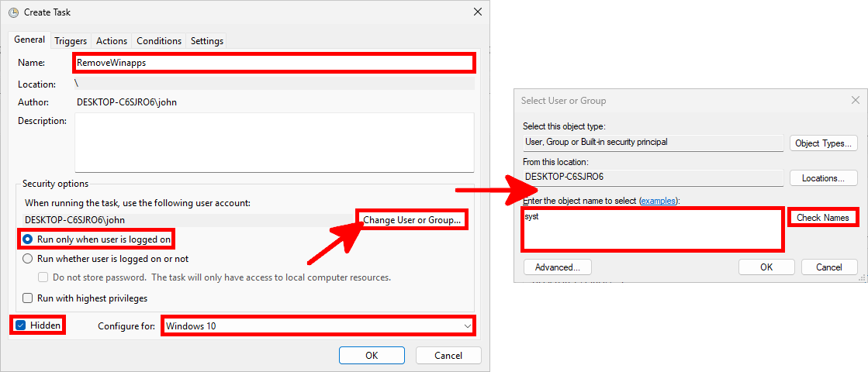The image size is (868, 372).
Task: Choose 'Run whether user is logged on or not'
Action: [28, 259]
